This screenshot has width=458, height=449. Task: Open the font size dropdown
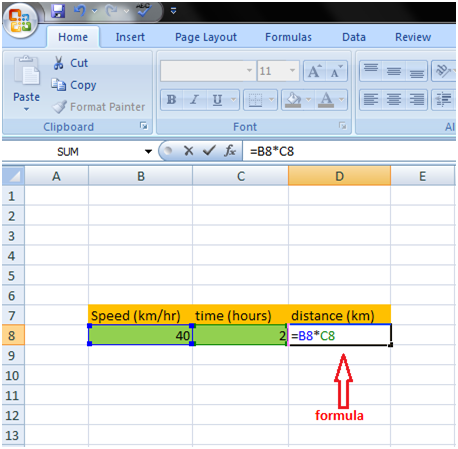(x=292, y=70)
